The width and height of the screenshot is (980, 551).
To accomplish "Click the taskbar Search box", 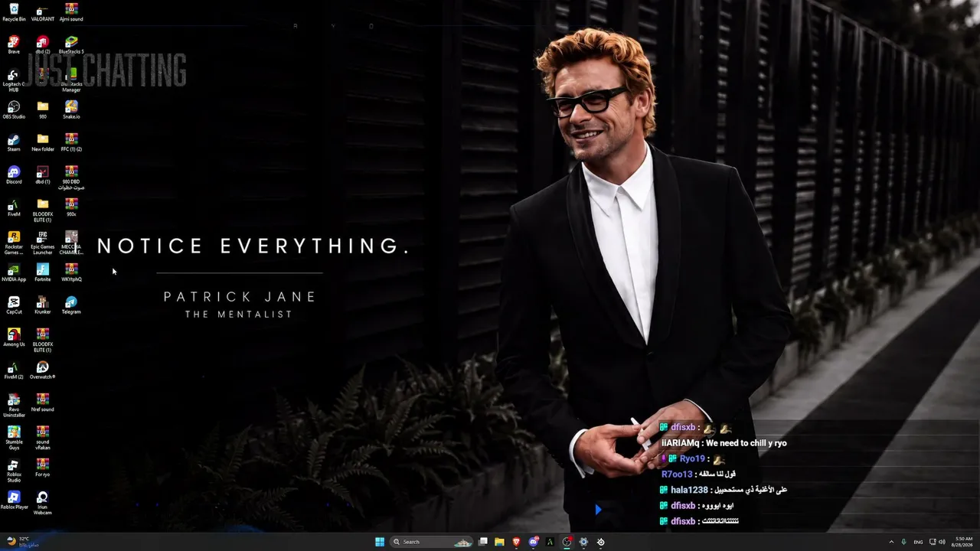I will coord(433,542).
